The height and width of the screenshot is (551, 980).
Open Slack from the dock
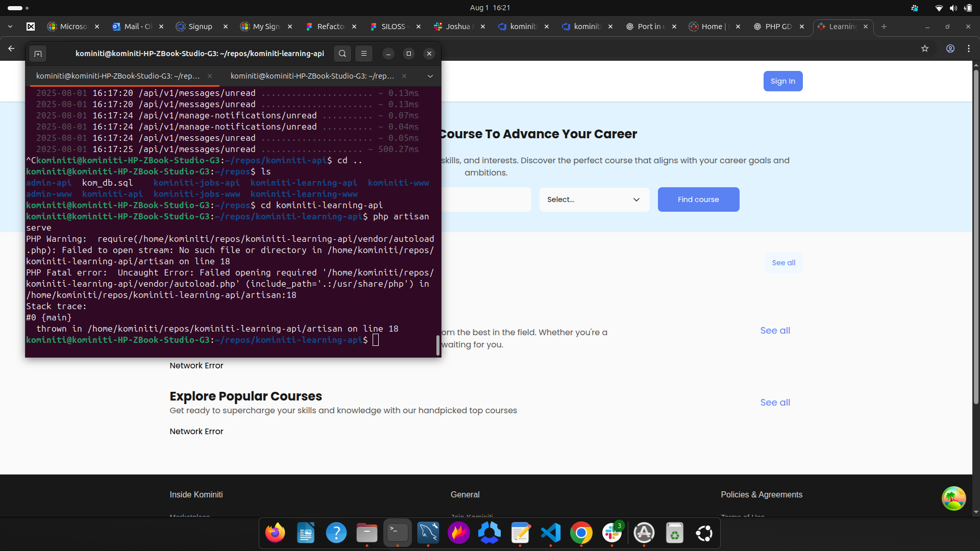(x=611, y=533)
